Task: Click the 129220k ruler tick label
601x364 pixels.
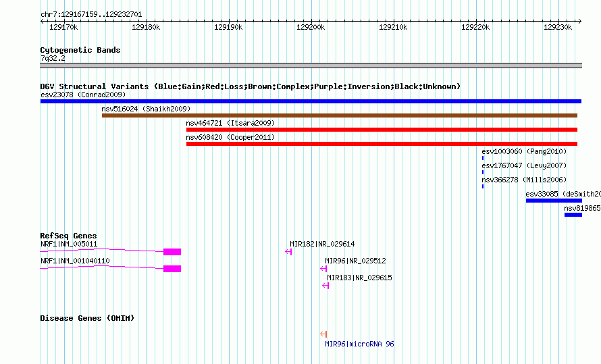Action: pyautogui.click(x=475, y=27)
